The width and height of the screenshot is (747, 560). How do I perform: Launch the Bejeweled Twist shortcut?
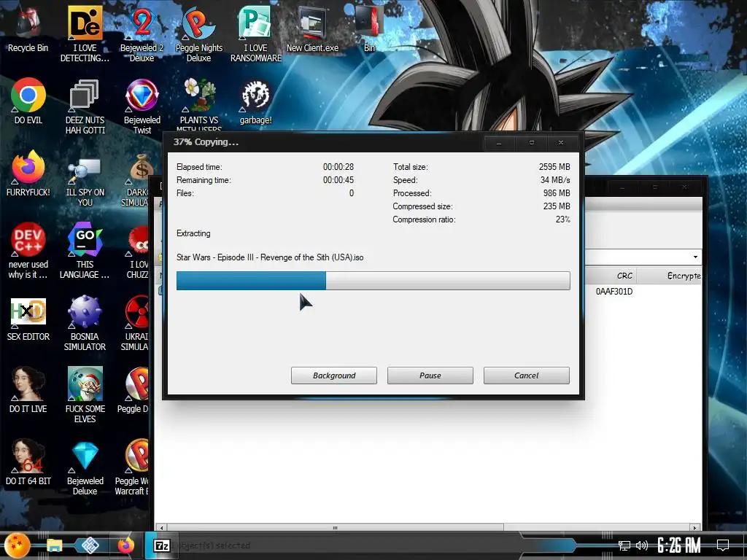142,106
